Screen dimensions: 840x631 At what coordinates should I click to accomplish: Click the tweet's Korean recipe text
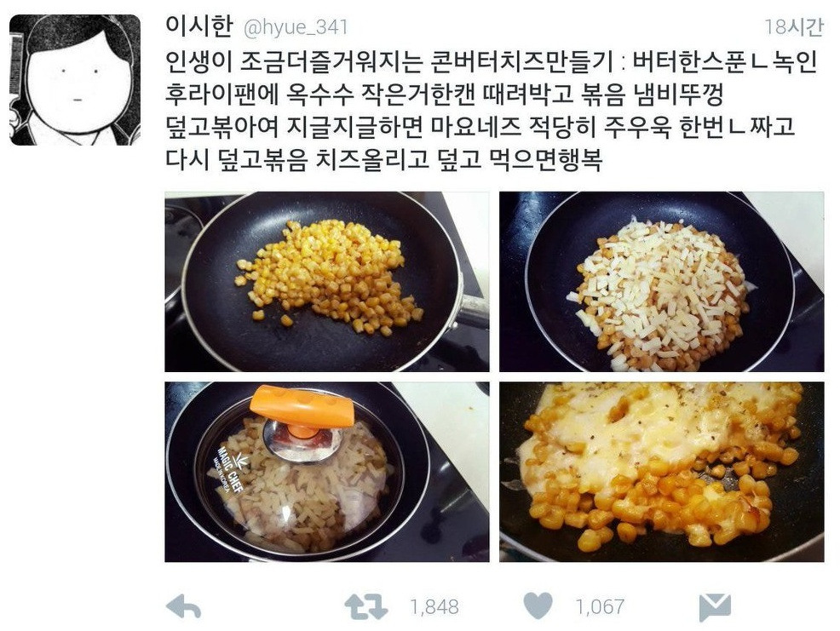tap(492, 111)
